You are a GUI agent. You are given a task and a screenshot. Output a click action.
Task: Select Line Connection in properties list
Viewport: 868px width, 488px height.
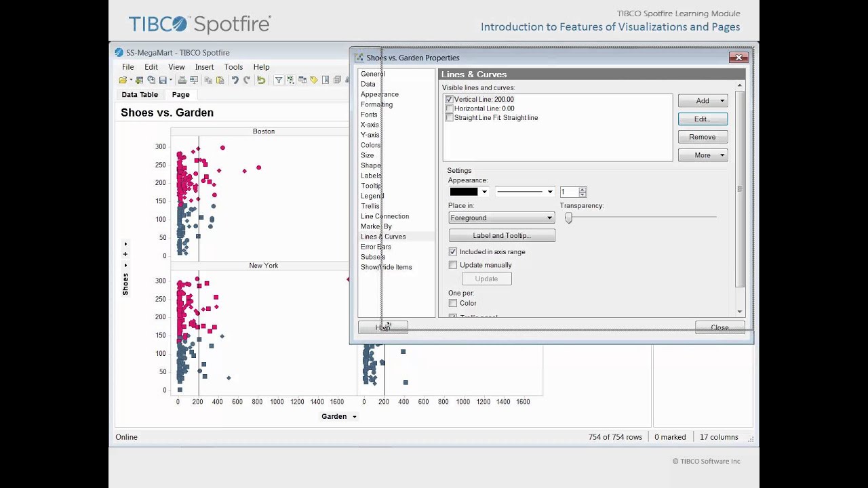(x=384, y=216)
